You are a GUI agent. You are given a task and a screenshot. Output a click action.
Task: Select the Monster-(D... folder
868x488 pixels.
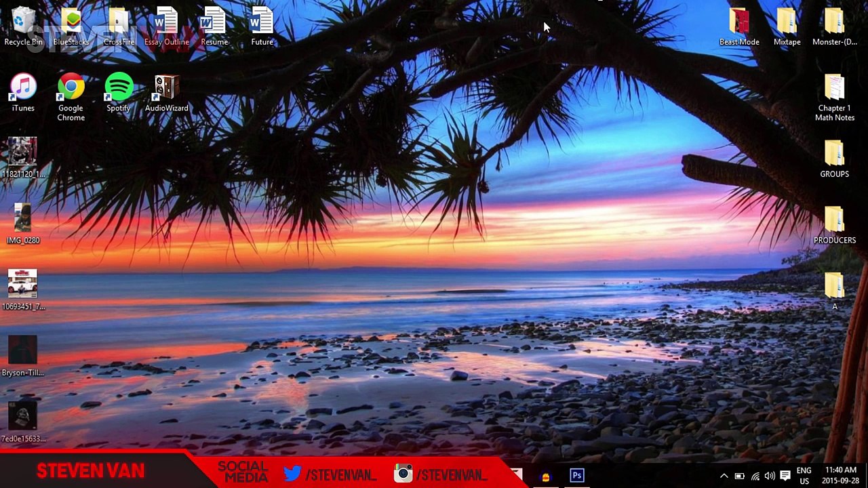[x=834, y=27]
